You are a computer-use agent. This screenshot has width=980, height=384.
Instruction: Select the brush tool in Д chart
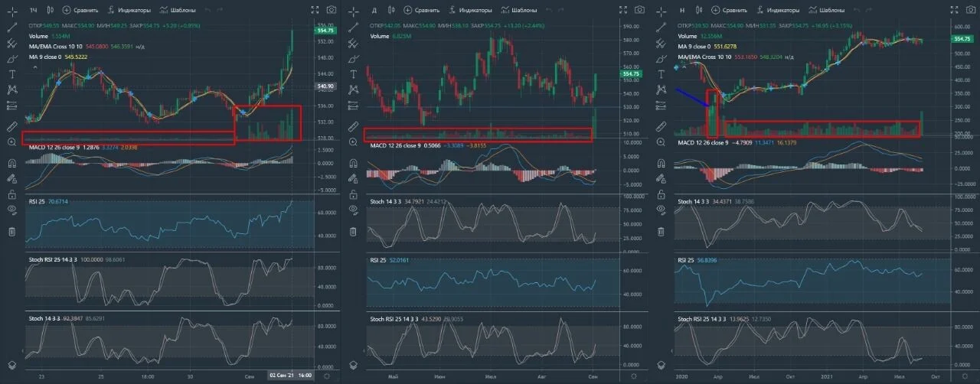(354, 58)
